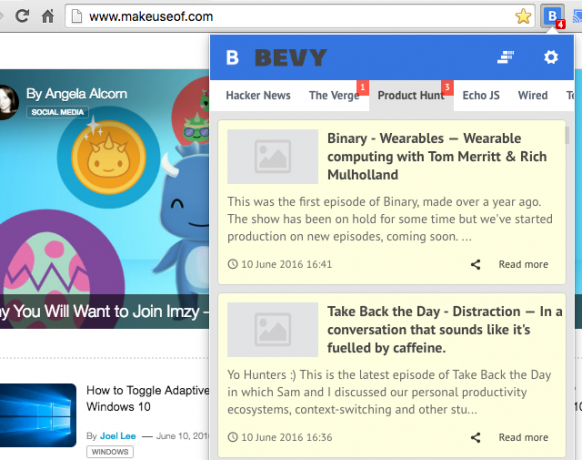Click the browser reload button
This screenshot has width=582, height=460.
[22, 16]
